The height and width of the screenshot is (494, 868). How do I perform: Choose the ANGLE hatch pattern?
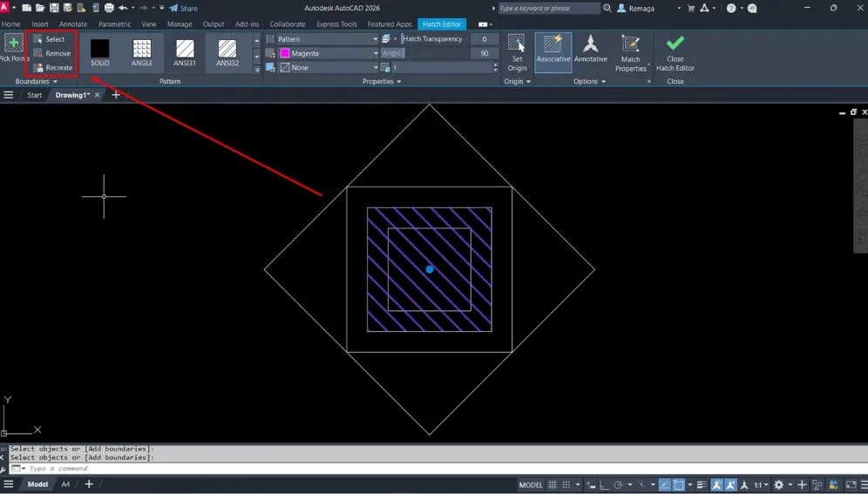coord(142,52)
